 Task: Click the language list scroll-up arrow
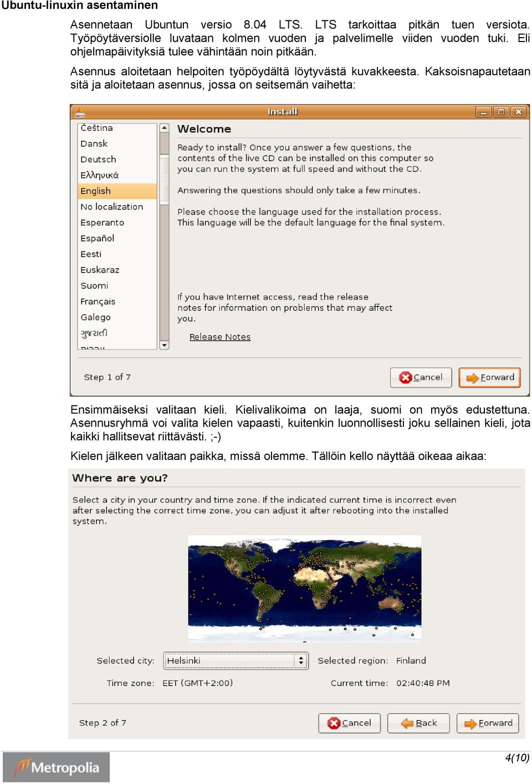(x=164, y=128)
